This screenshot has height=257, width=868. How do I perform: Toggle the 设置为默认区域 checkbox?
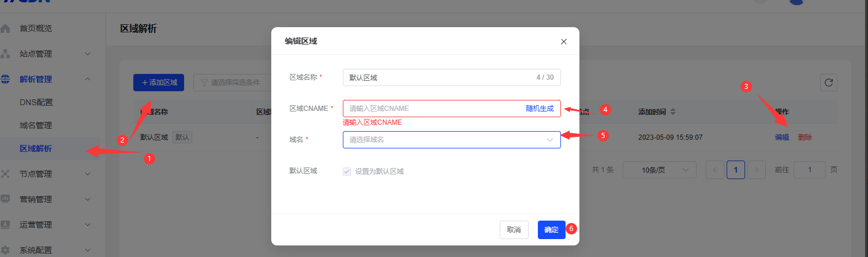347,172
